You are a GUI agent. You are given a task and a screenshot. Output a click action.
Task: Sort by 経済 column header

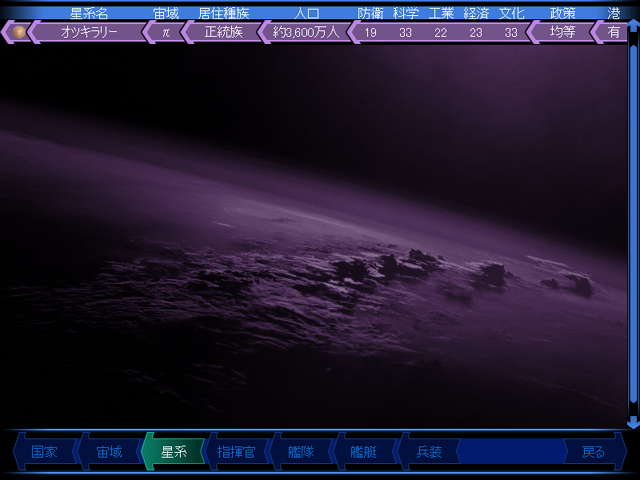point(476,13)
